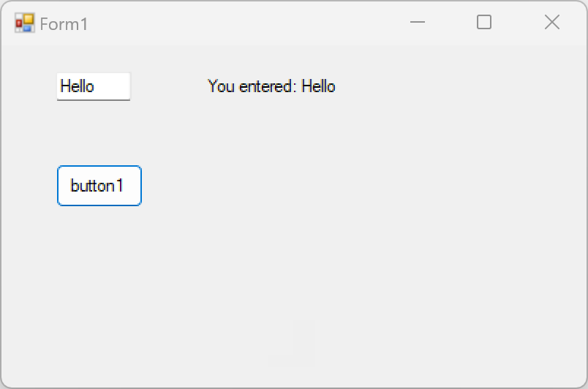Click the Form1 title text

pos(64,24)
